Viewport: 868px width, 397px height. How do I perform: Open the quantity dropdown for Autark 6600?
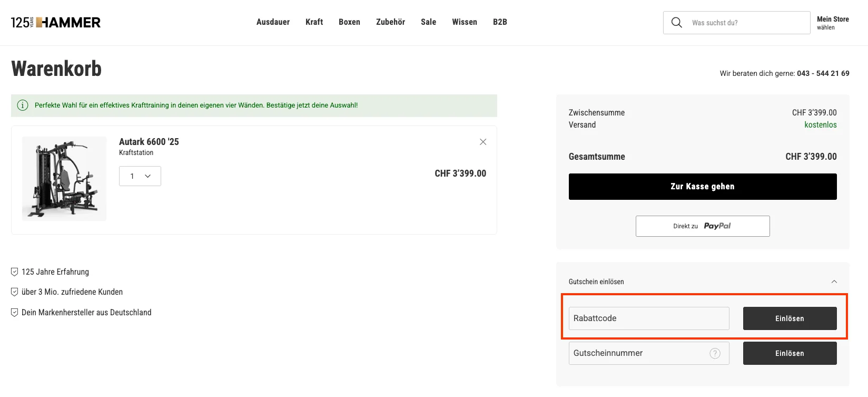click(140, 176)
